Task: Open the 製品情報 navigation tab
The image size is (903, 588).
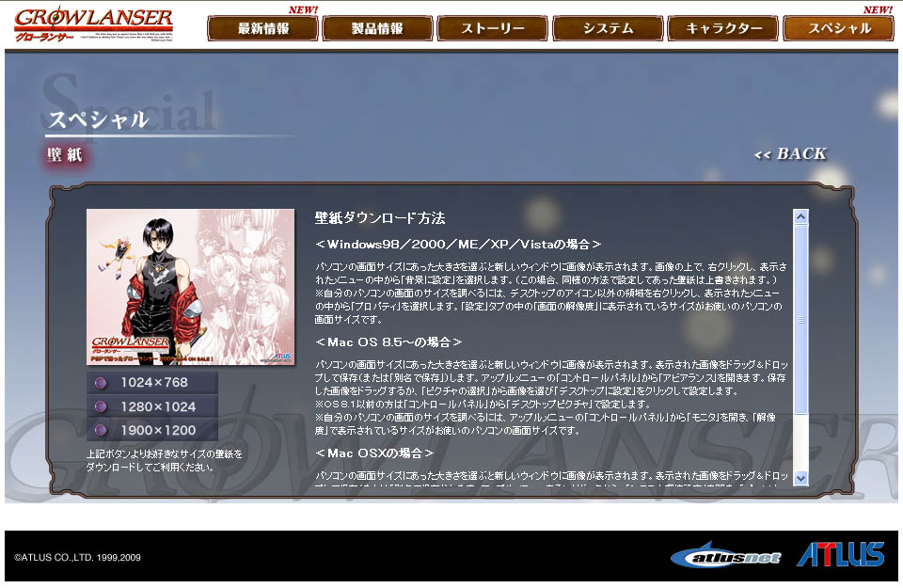Action: (x=377, y=28)
